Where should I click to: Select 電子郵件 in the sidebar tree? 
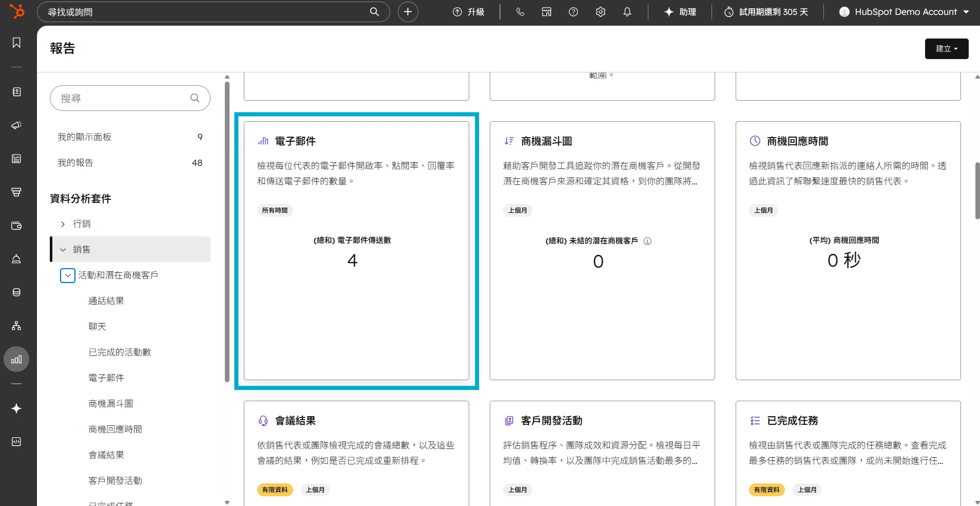(x=106, y=378)
